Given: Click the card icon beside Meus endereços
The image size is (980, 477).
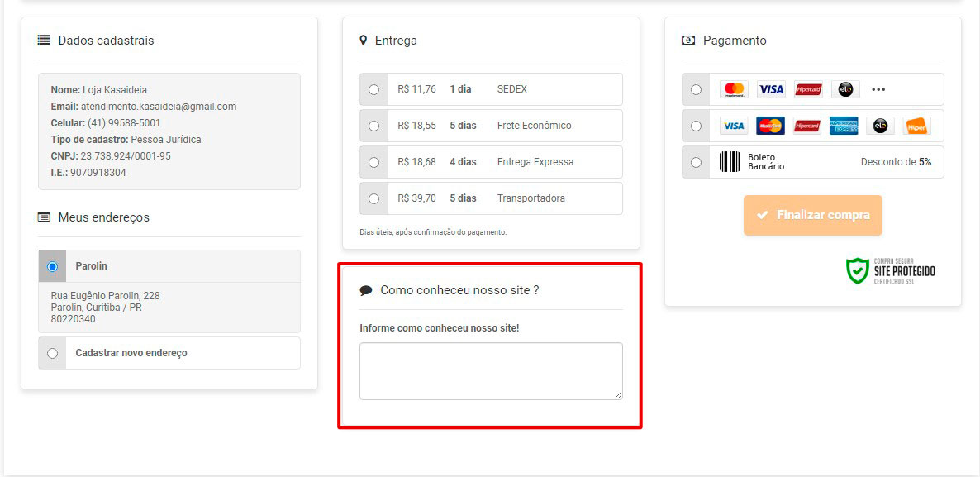Looking at the screenshot, I should point(44,217).
